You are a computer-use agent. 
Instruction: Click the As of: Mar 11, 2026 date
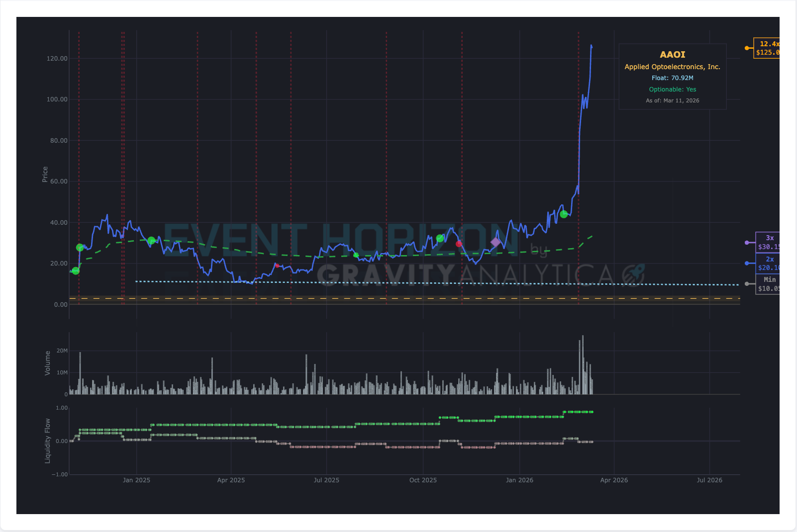click(x=673, y=100)
